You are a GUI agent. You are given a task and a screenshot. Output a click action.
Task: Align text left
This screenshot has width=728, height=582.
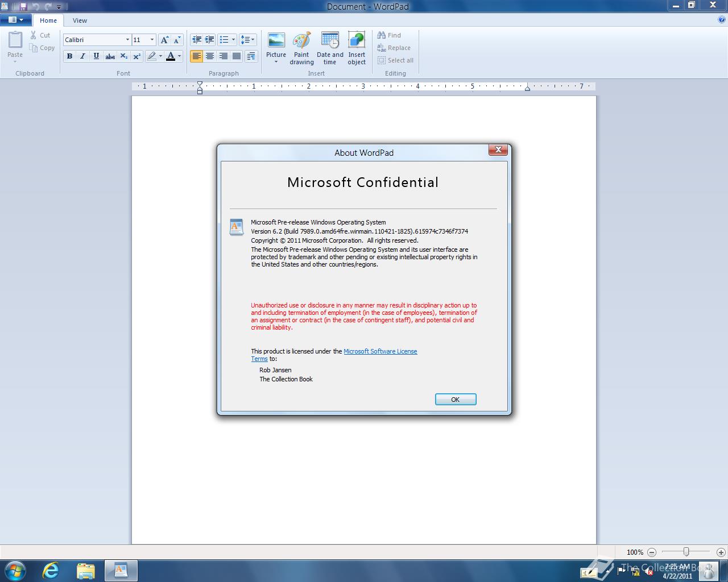pos(196,56)
